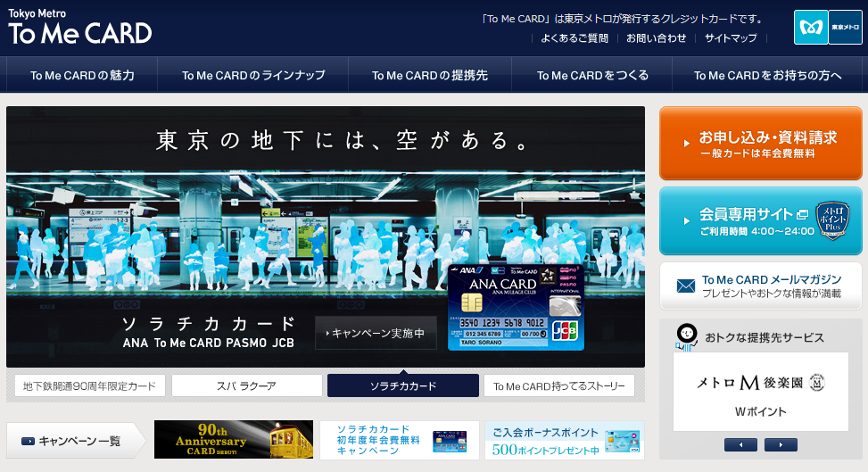Click the Tokyo Metro To Me CARD logo
This screenshot has height=472, width=868.
point(79,27)
